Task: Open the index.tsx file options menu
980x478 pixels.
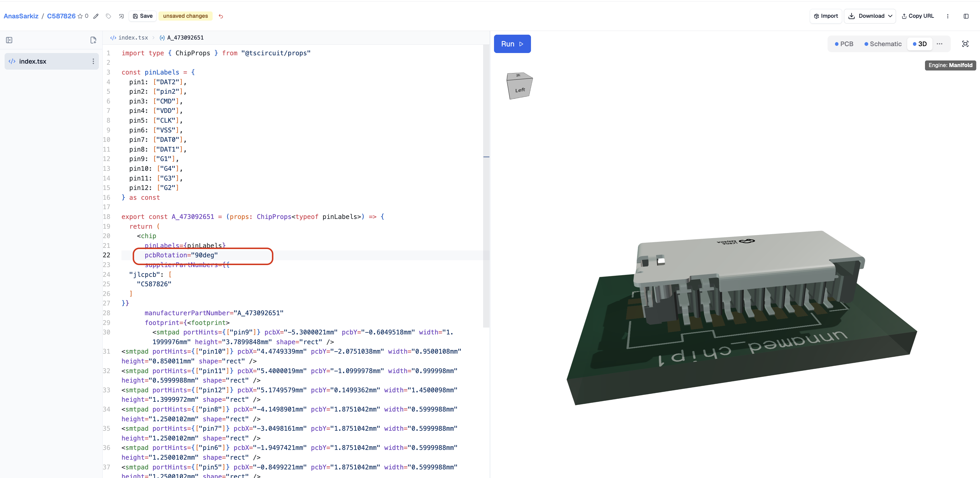Action: (x=93, y=61)
